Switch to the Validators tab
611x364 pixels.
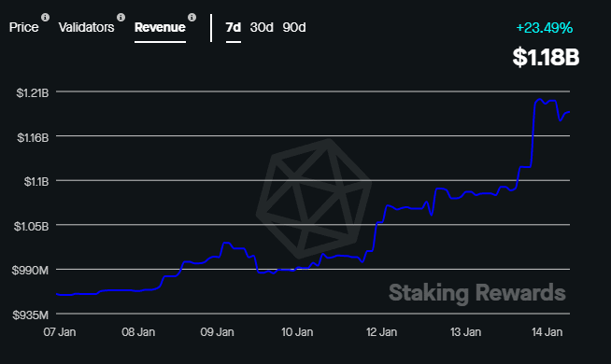pyautogui.click(x=87, y=27)
